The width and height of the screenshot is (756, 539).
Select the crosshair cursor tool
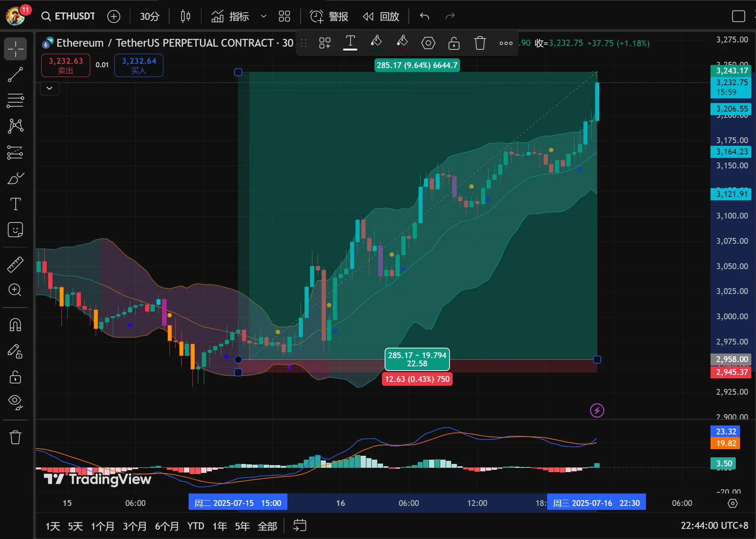16,49
